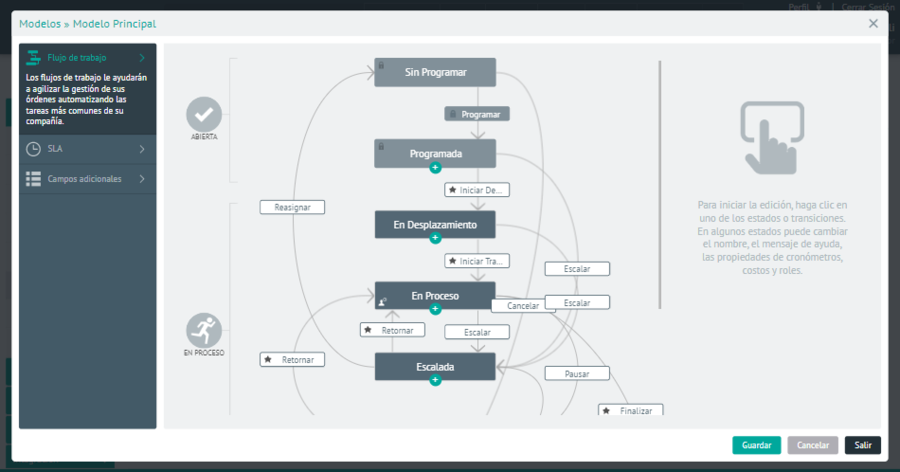This screenshot has height=472, width=900.
Task: Add transition with plus under Escalada
Action: [x=435, y=380]
